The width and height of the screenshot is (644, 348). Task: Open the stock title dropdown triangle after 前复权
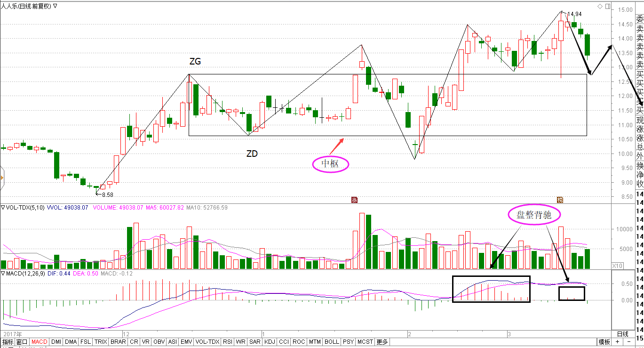tap(56, 6)
